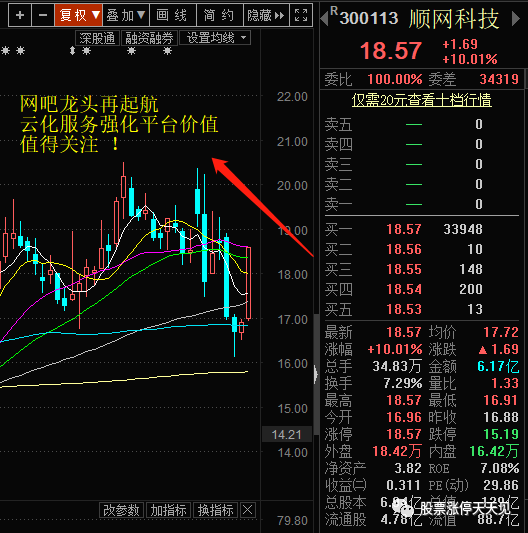Click 最低 value 16.91

pos(500,400)
